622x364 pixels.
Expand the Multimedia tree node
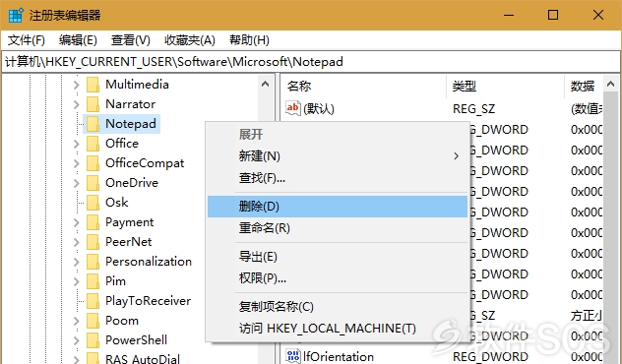pyautogui.click(x=77, y=85)
